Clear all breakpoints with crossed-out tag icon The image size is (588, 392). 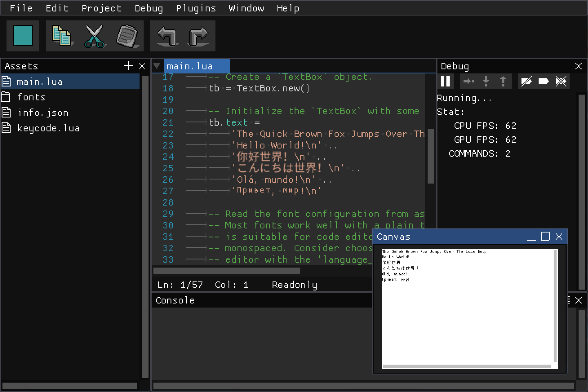pyautogui.click(x=561, y=82)
